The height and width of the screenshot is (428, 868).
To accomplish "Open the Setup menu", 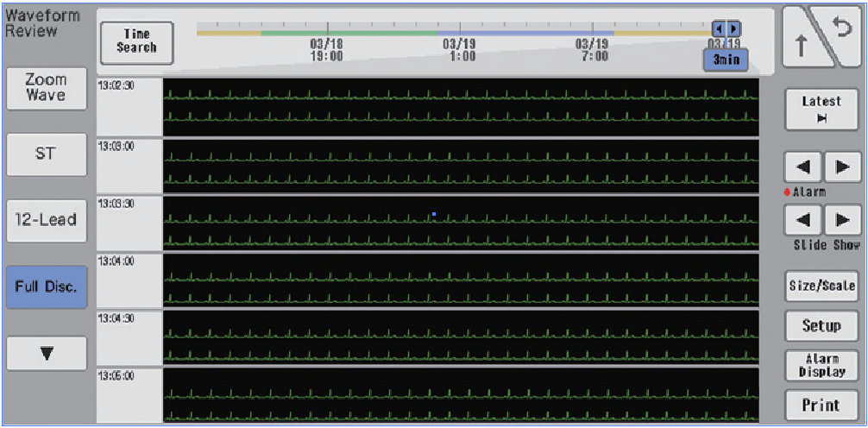I will coord(821,326).
